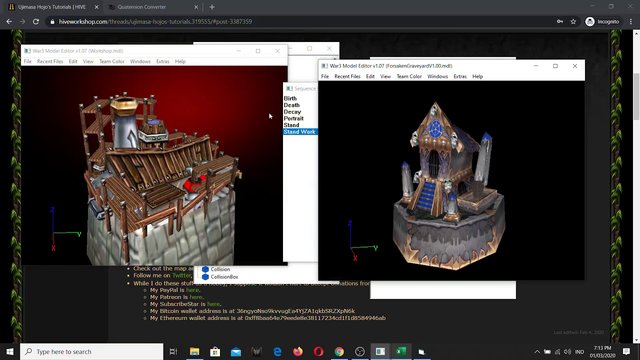Select the CollisionBox node
The image size is (640, 360).
(x=220, y=277)
